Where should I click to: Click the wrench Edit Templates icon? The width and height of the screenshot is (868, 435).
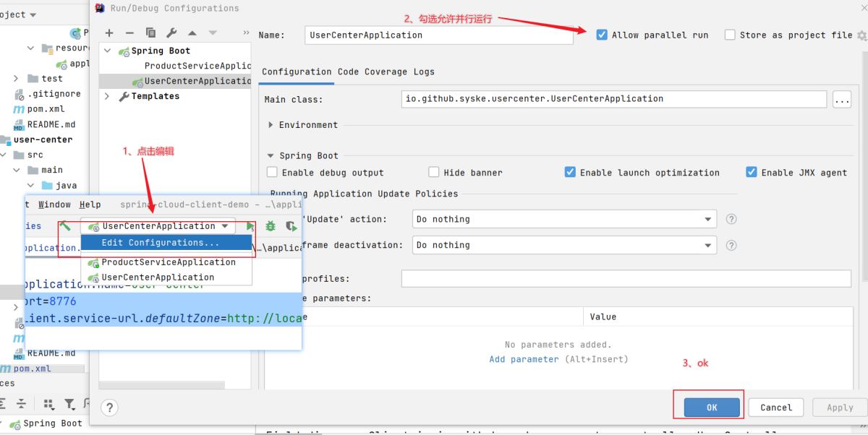171,33
